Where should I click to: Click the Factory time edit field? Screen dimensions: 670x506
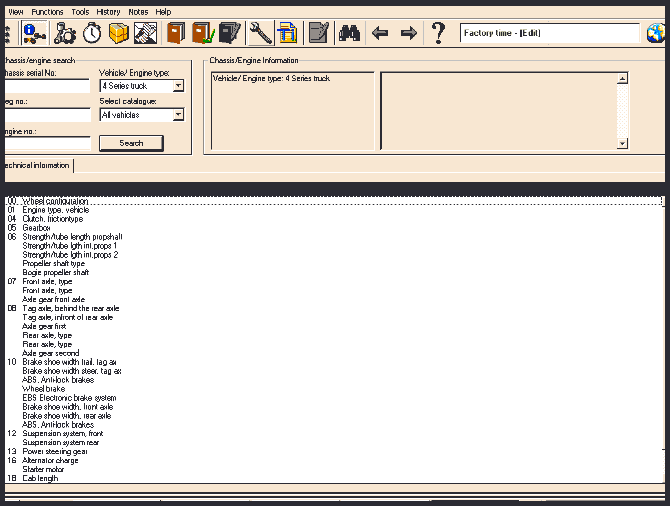tap(549, 34)
